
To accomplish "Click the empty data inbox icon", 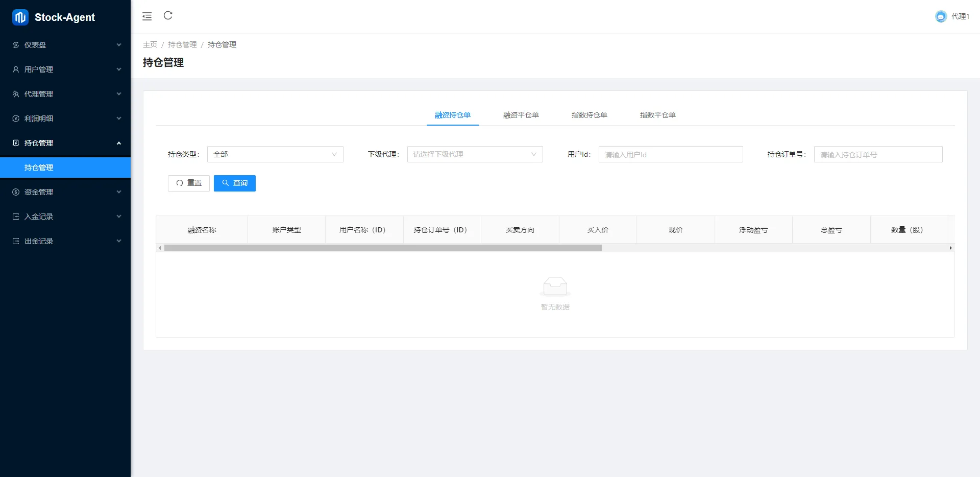I will pos(555,287).
